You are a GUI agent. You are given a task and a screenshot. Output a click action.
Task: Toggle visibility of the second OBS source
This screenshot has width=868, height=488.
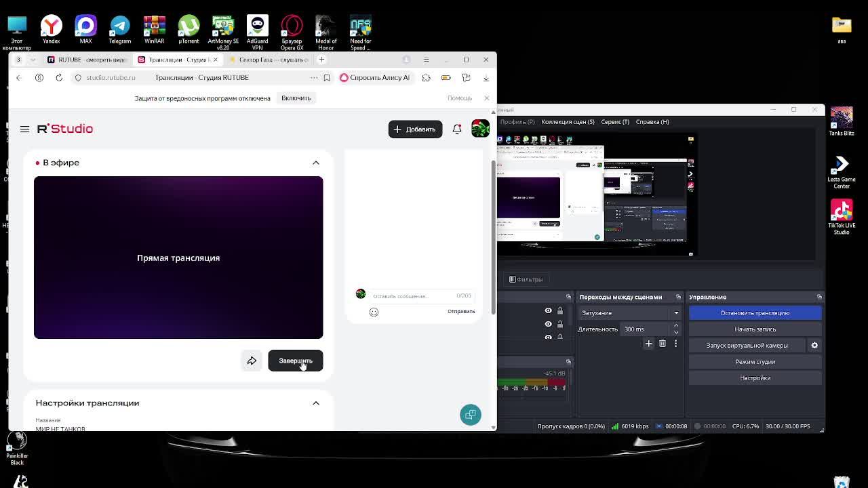(548, 324)
